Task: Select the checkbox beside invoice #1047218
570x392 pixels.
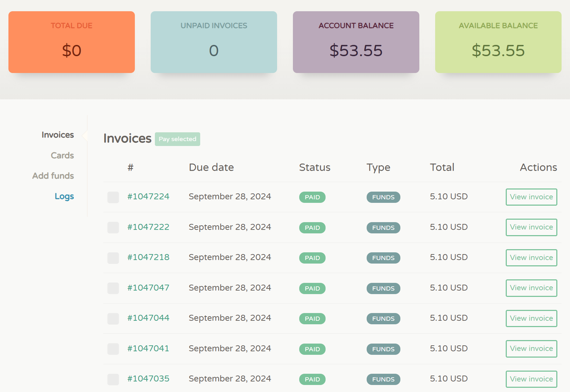Action: pyautogui.click(x=113, y=258)
